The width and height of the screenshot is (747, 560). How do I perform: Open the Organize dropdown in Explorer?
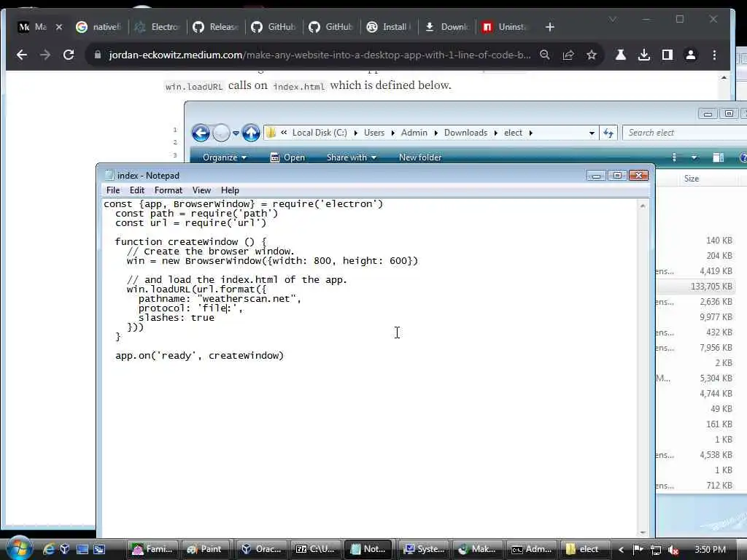(225, 157)
